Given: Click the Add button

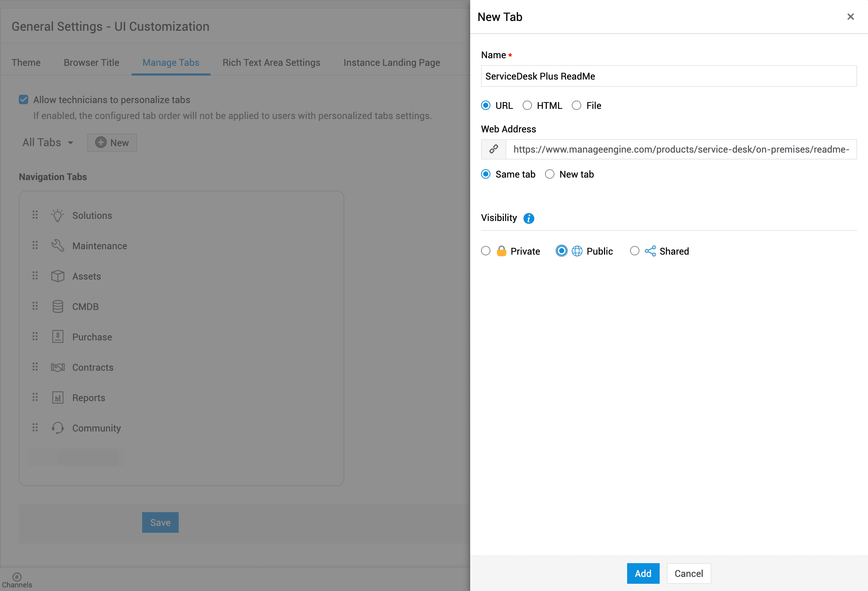Looking at the screenshot, I should [x=643, y=573].
